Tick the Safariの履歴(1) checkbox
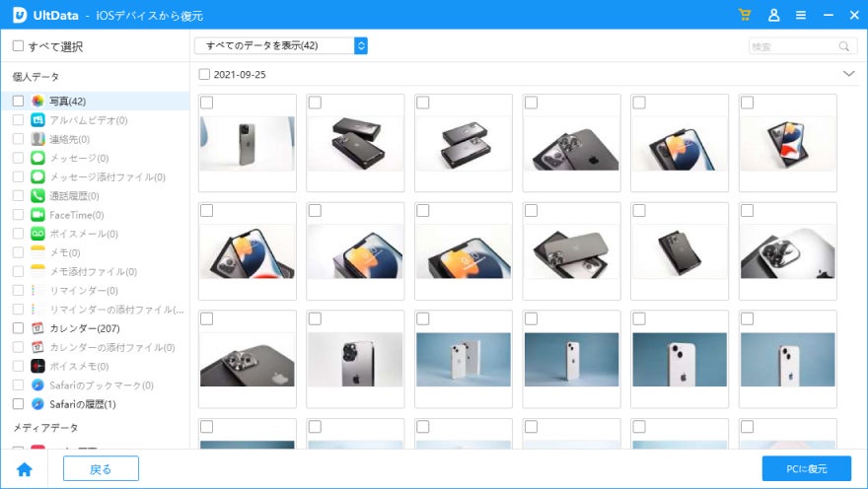This screenshot has height=489, width=868. pos(19,404)
